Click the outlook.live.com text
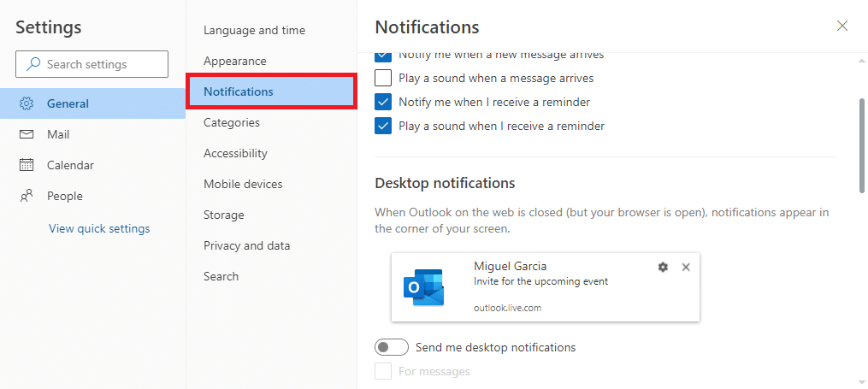 pos(508,309)
